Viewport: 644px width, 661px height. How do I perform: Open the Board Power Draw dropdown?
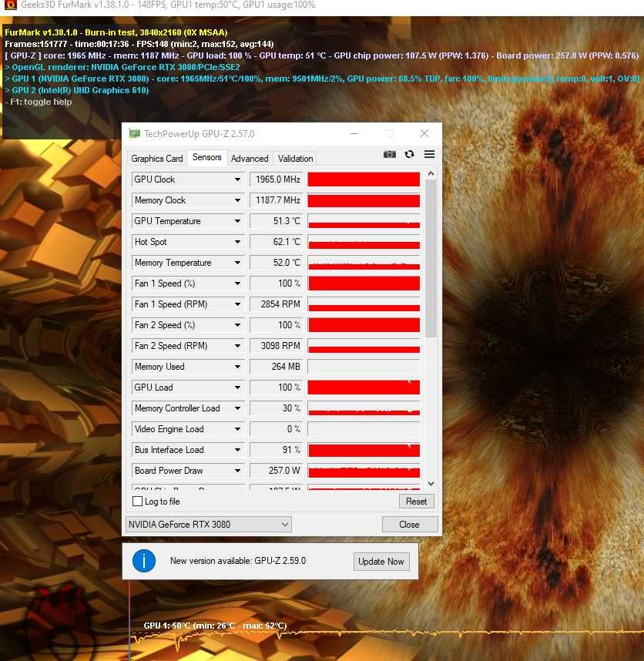point(238,471)
